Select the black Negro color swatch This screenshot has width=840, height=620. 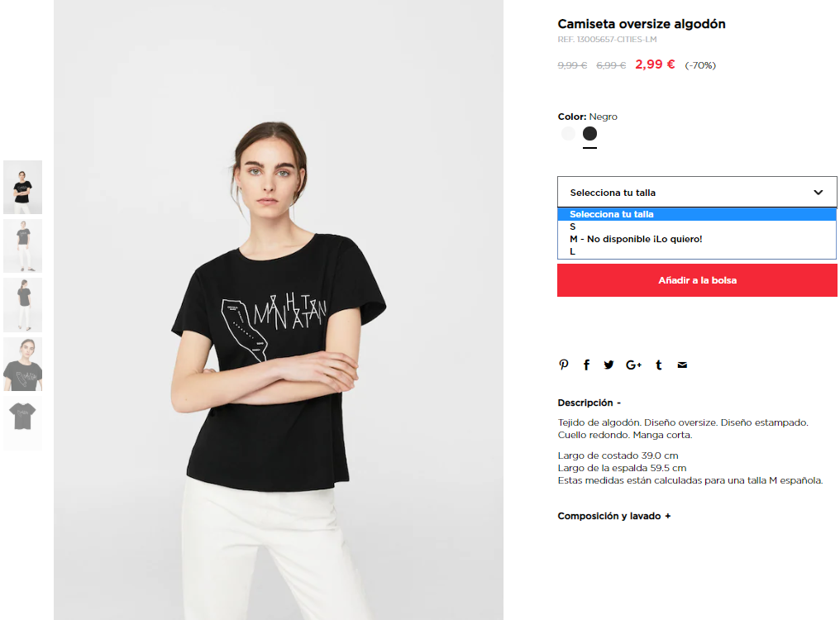[589, 133]
